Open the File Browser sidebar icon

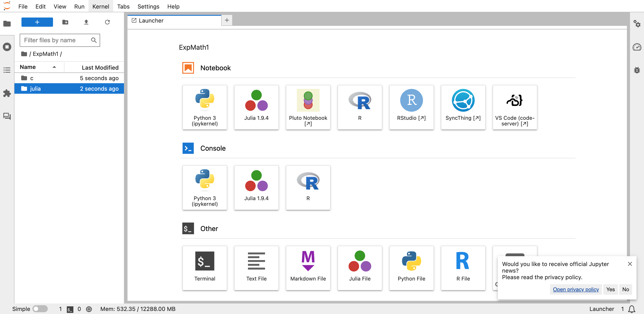click(7, 24)
